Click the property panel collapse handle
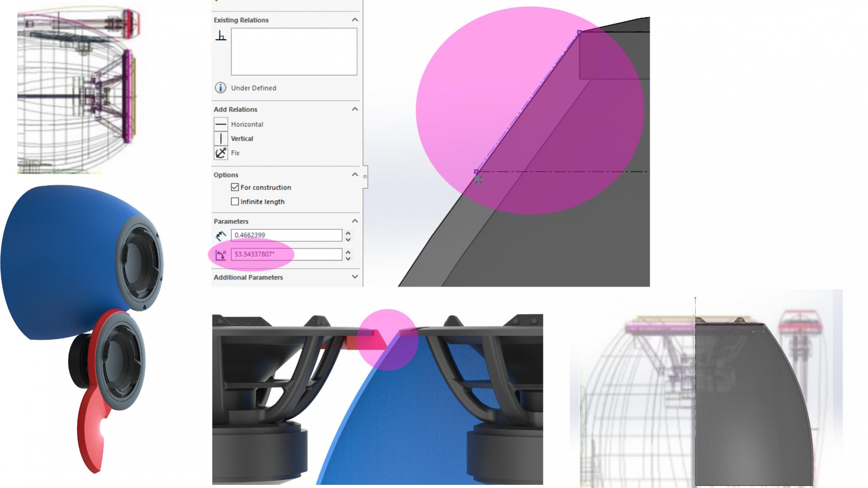Screen dimensions: 868x488 365,177
